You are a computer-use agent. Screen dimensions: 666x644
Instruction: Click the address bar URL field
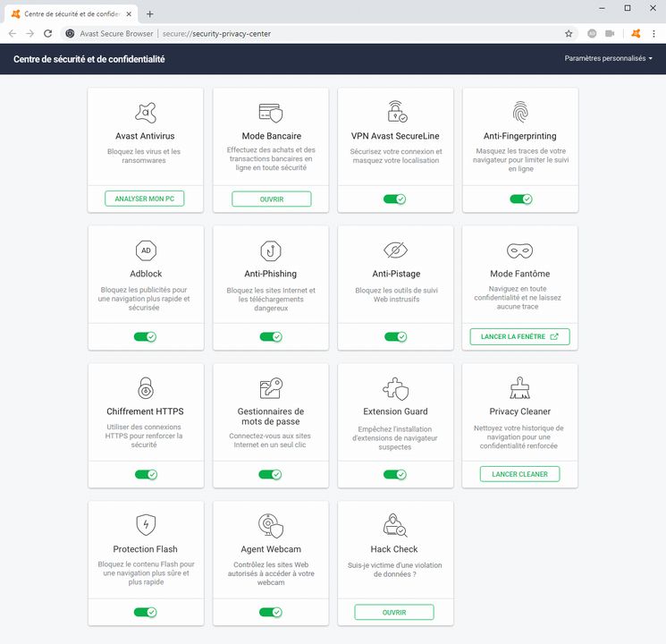point(319,34)
